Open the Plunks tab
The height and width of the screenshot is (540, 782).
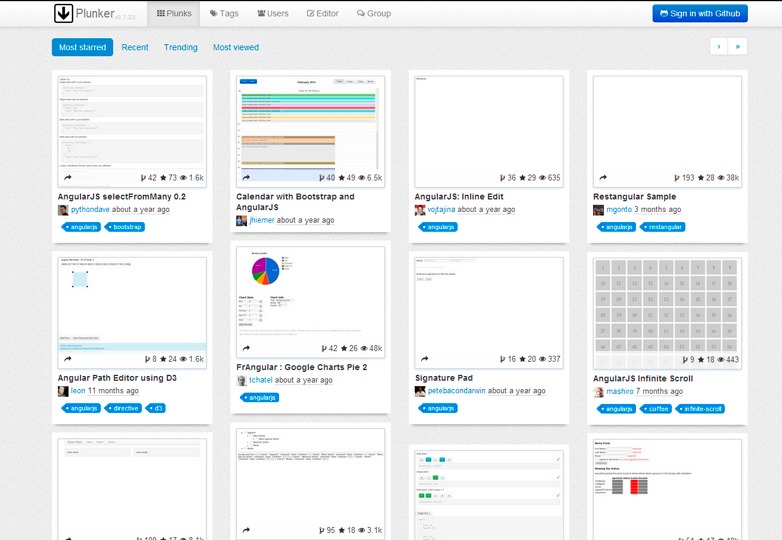(x=174, y=13)
